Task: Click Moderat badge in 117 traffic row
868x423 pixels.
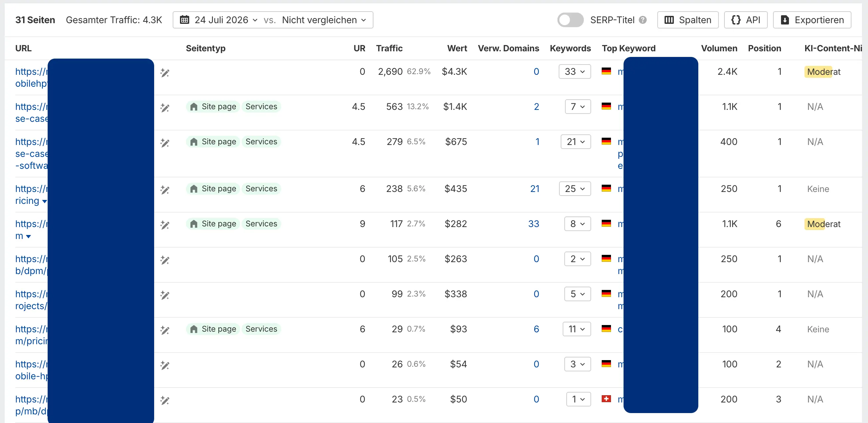Action: coord(824,224)
